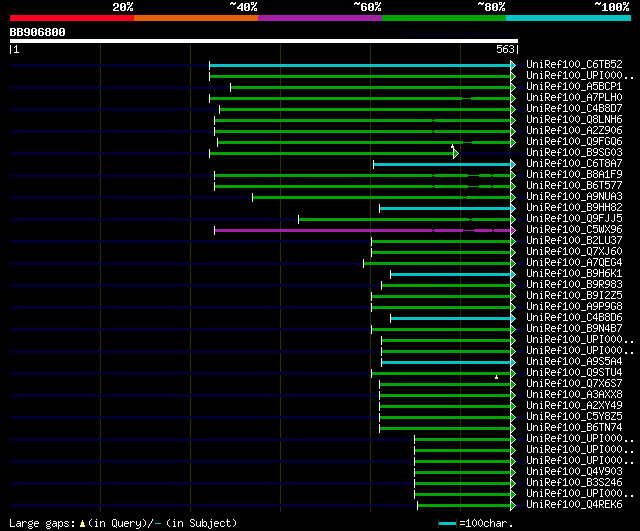Click the cyan alignment bar for C6T8A7
Image resolution: width=640 pixels, height=531 pixels.
[x=442, y=164]
